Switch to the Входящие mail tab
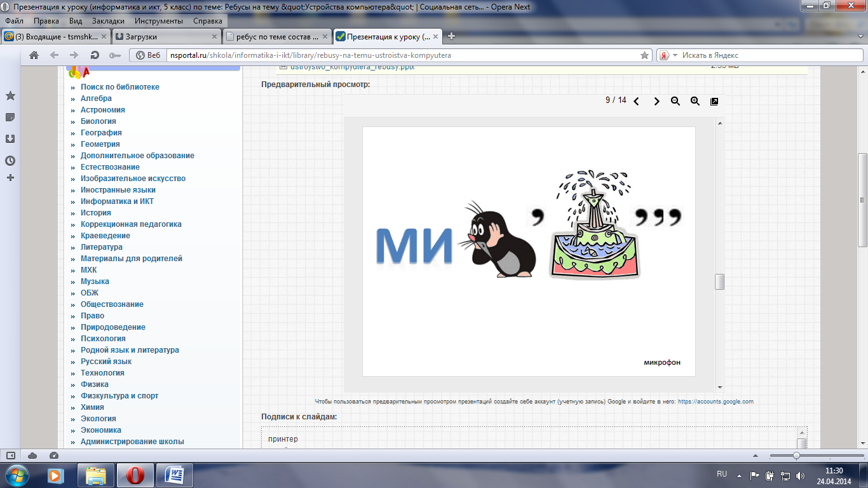 tap(56, 36)
